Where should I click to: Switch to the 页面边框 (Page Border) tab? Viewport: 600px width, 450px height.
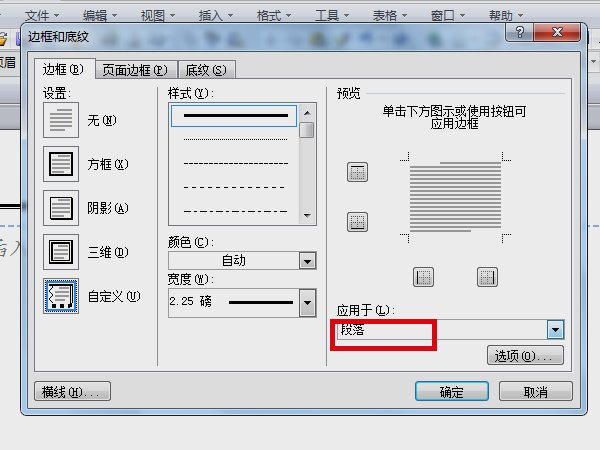135,70
